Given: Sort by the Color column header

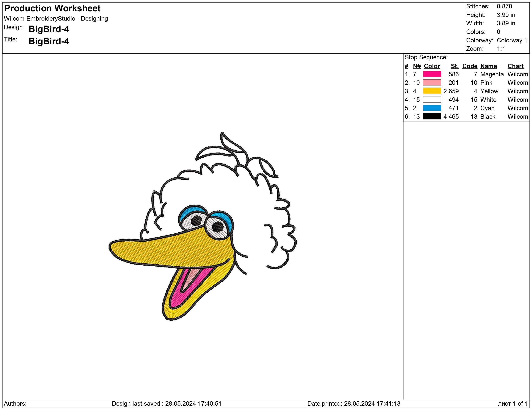Looking at the screenshot, I should 432,66.
